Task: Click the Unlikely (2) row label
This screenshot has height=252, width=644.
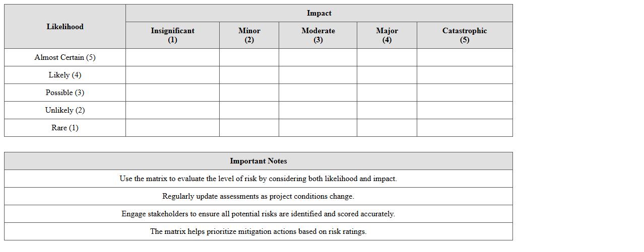Action: point(65,110)
